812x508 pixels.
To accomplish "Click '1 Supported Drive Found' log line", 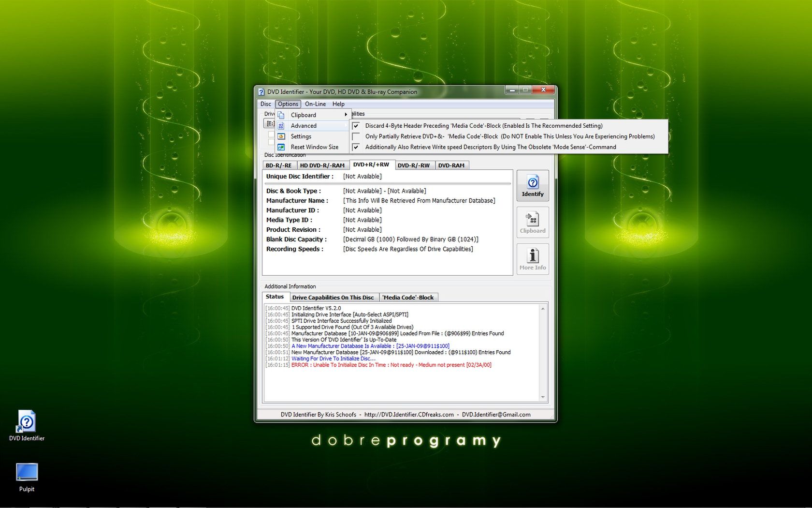I will click(339, 327).
